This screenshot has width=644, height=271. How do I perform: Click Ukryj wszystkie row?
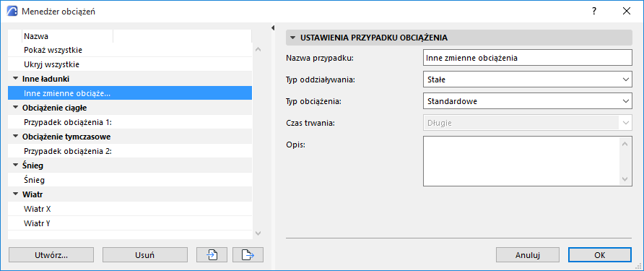(x=130, y=64)
